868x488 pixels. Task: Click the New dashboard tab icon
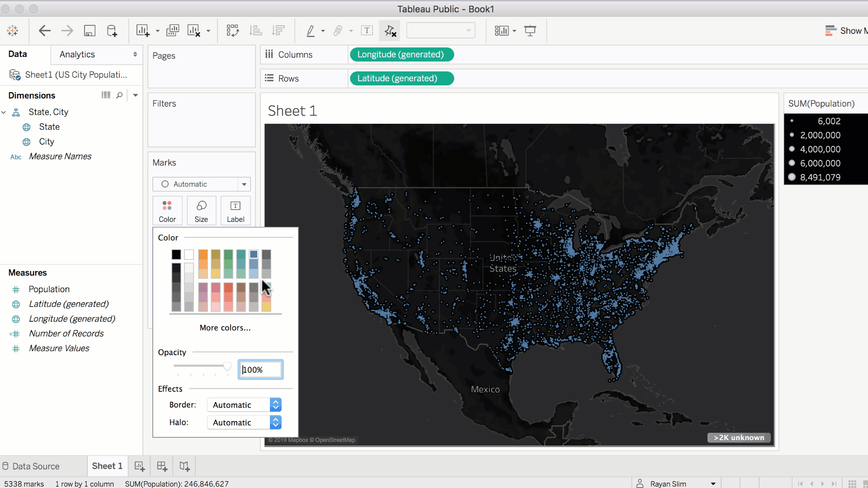[x=162, y=466]
